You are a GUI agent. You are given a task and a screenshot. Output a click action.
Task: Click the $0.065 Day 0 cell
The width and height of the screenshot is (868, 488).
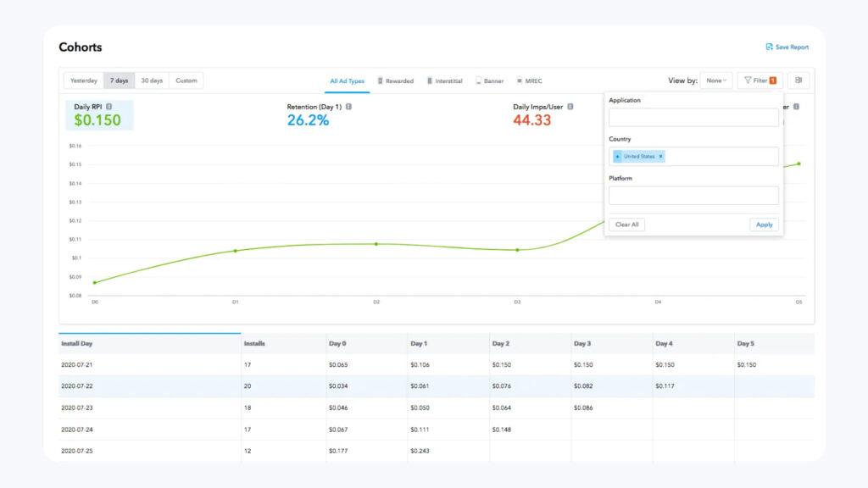click(338, 365)
